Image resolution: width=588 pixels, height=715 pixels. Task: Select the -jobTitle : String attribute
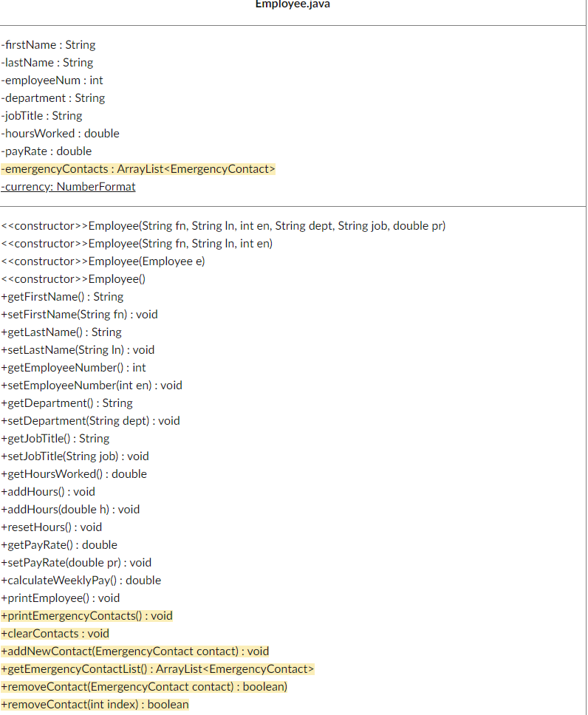point(41,116)
